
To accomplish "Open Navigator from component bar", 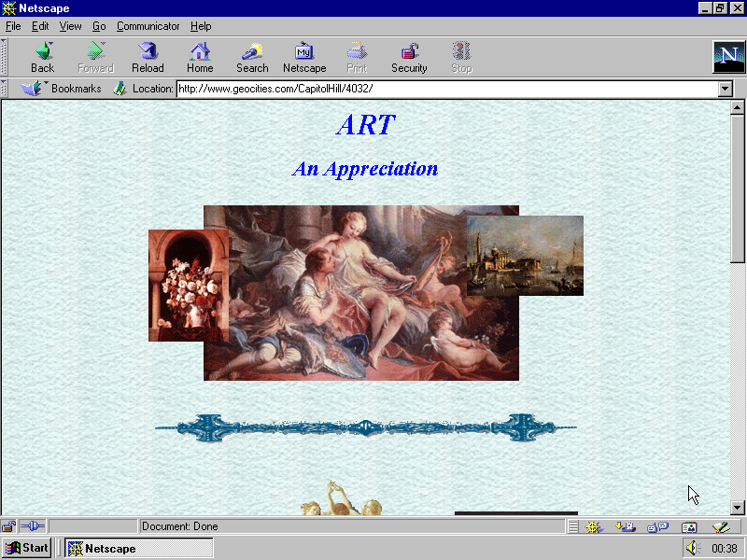I will 594,526.
